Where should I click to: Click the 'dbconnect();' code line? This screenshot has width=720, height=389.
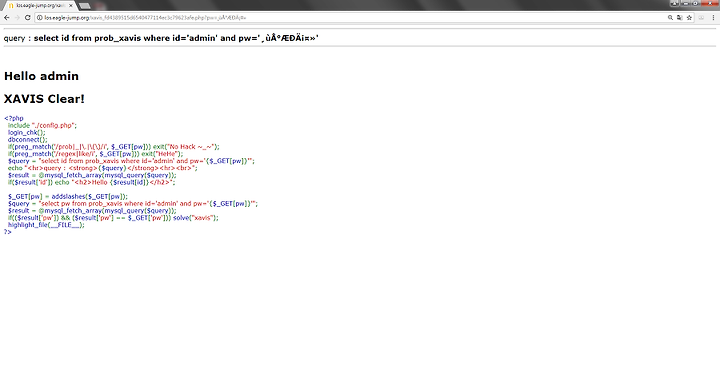(28, 140)
